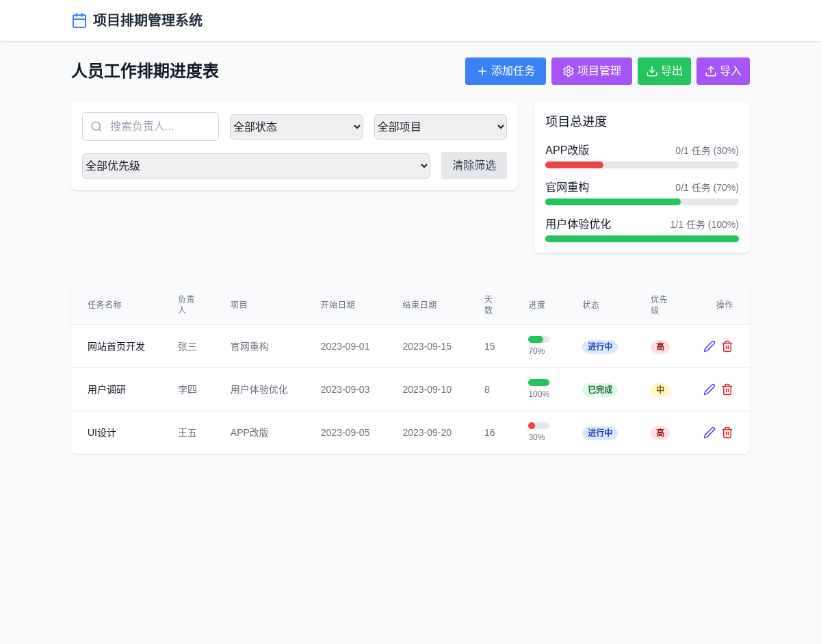
Task: Open the 全部状态 status filter dropdown
Action: tap(296, 127)
